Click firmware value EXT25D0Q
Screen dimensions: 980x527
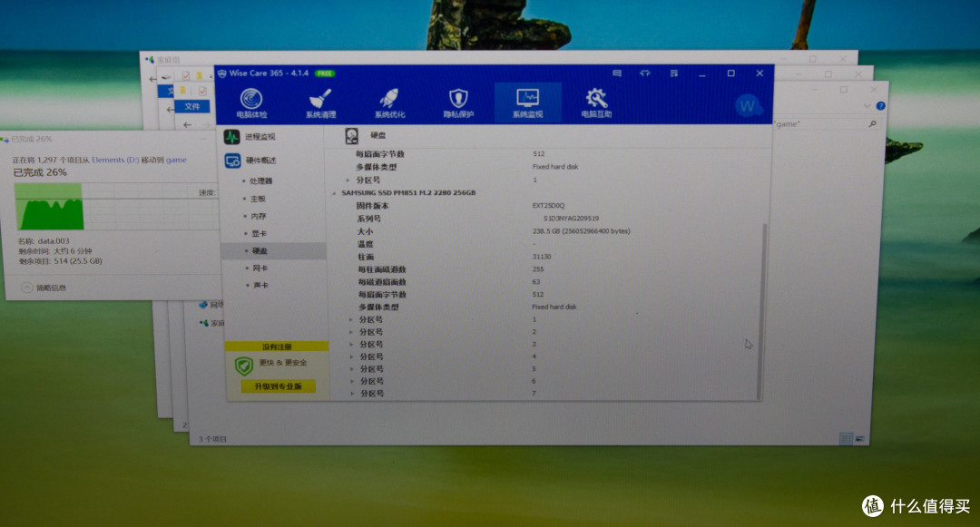pos(548,205)
